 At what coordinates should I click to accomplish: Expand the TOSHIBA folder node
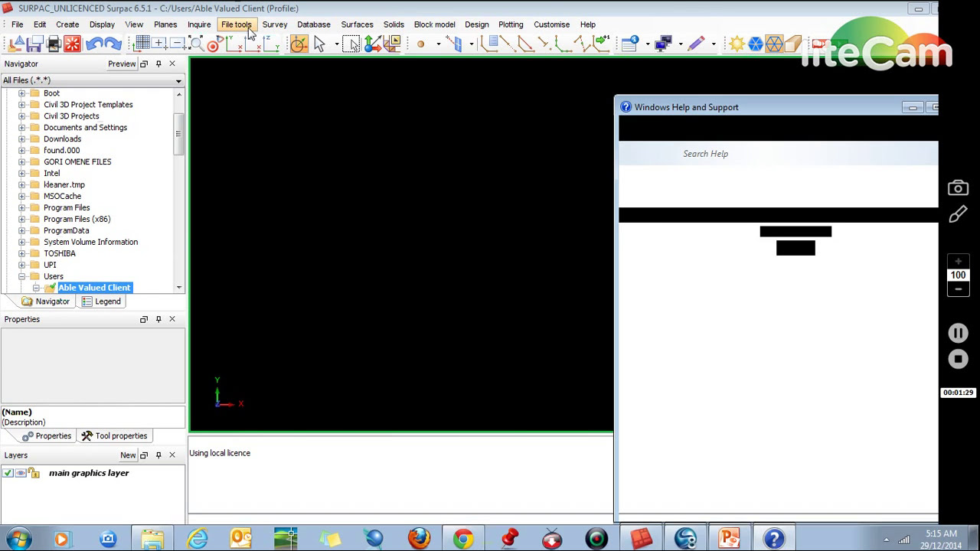(x=21, y=254)
